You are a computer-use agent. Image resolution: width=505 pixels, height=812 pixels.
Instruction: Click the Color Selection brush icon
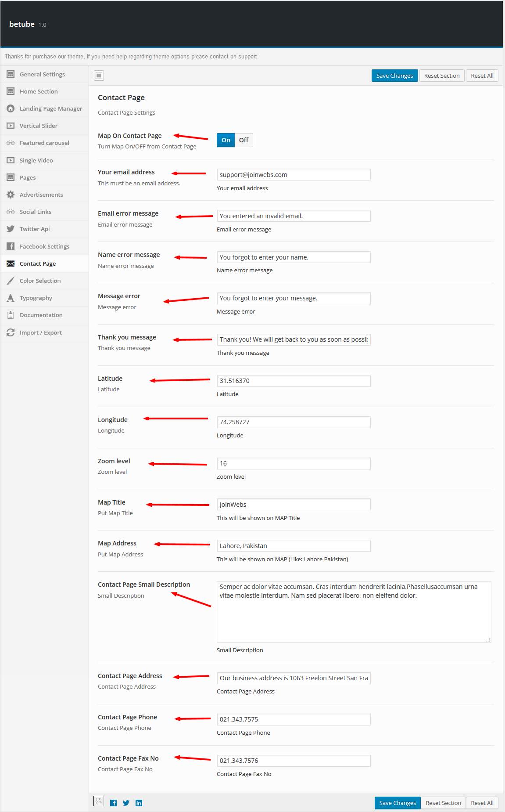click(x=11, y=281)
